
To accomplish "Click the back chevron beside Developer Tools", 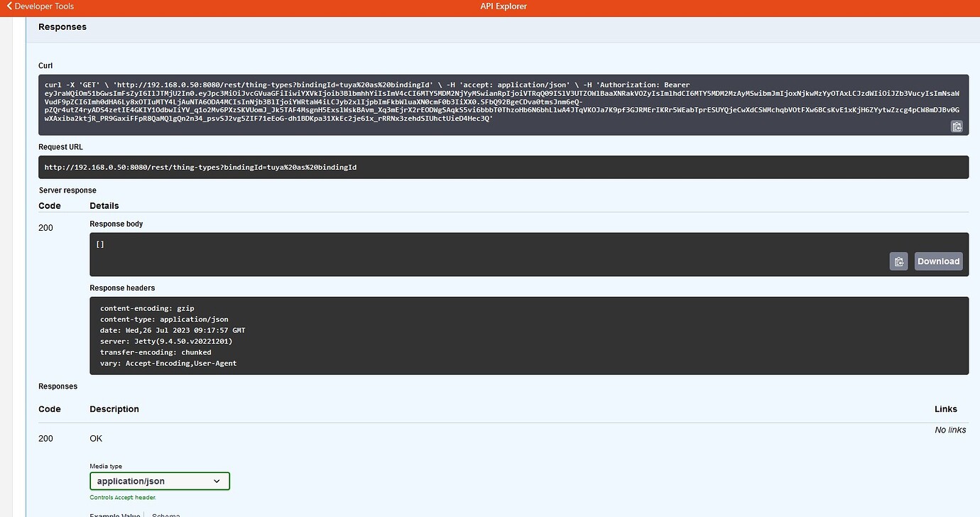I will tap(8, 6).
